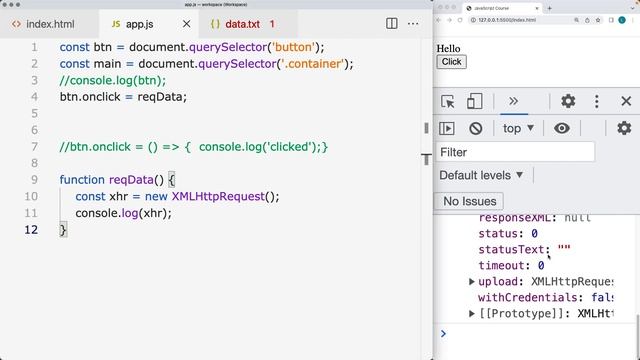640x360 pixels.
Task: Open DevTools customize three-dot menu
Action: (x=597, y=101)
